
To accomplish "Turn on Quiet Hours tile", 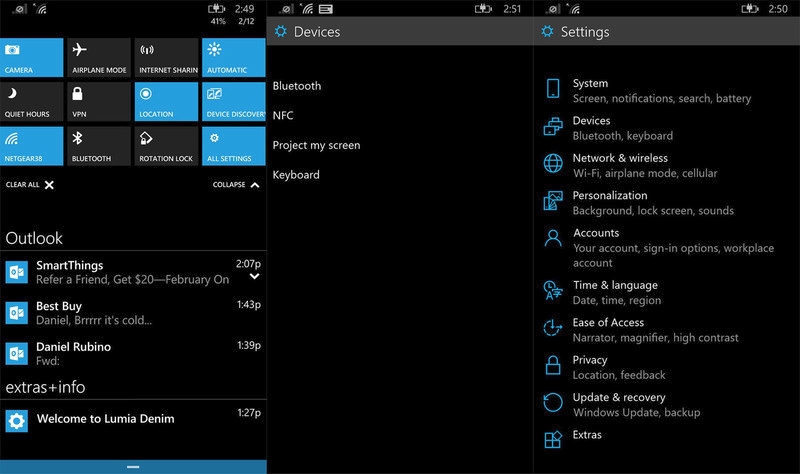I will pyautogui.click(x=32, y=102).
